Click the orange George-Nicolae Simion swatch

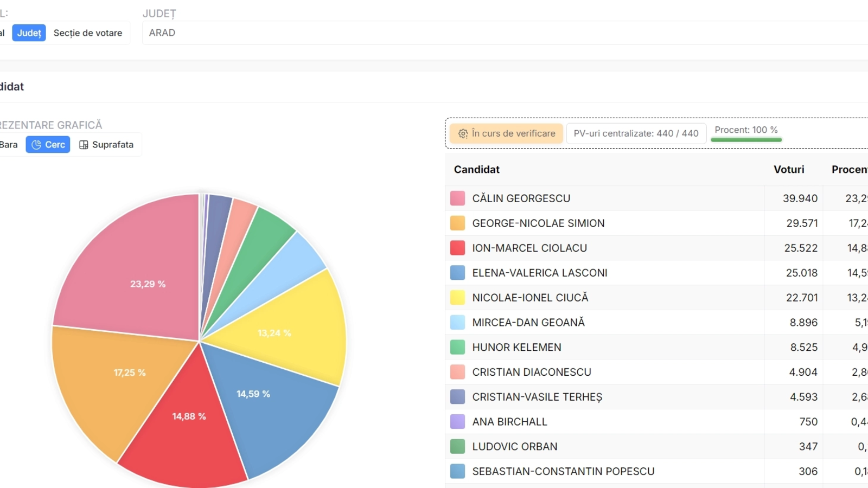click(x=457, y=223)
